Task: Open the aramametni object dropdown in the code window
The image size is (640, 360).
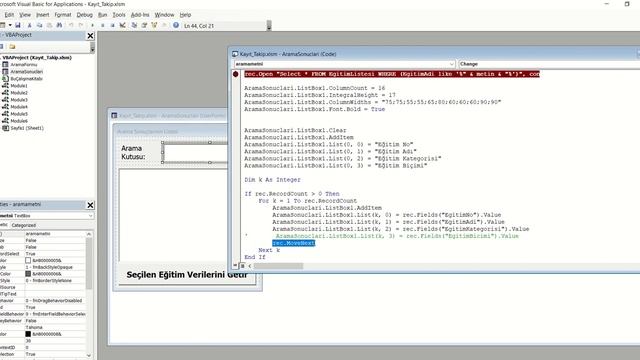Action: (x=451, y=64)
